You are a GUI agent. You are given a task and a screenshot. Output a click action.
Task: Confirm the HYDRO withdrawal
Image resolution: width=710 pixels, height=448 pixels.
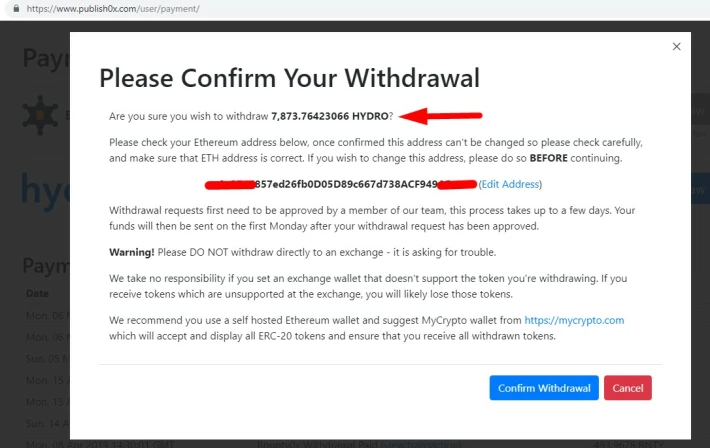[544, 388]
